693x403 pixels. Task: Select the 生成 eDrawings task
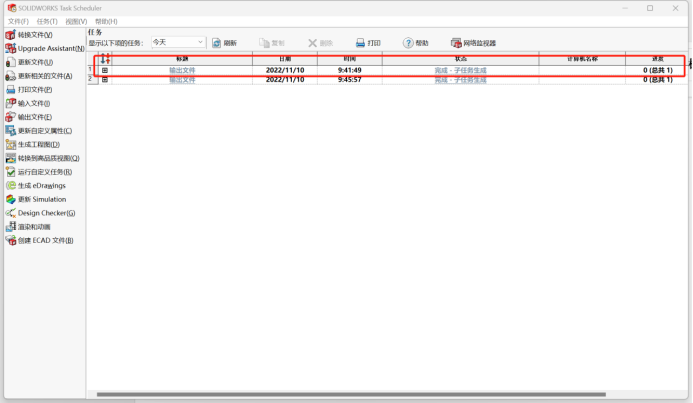point(36,186)
